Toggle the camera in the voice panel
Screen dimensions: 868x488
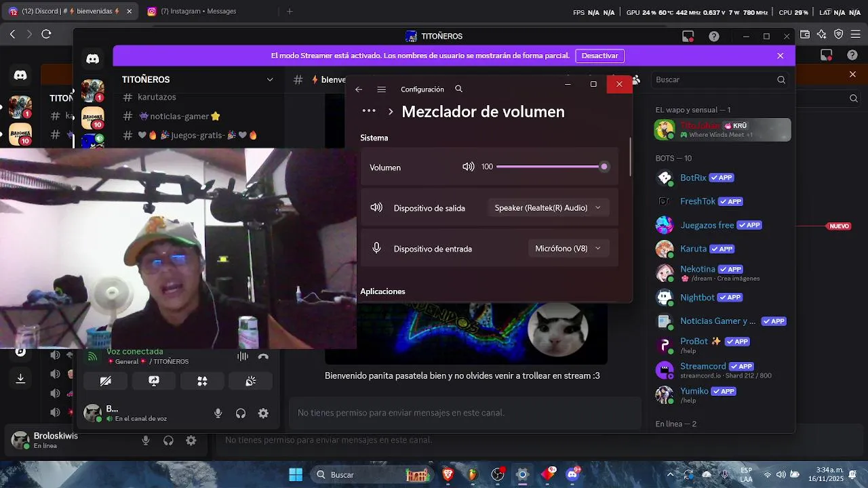[105, 381]
